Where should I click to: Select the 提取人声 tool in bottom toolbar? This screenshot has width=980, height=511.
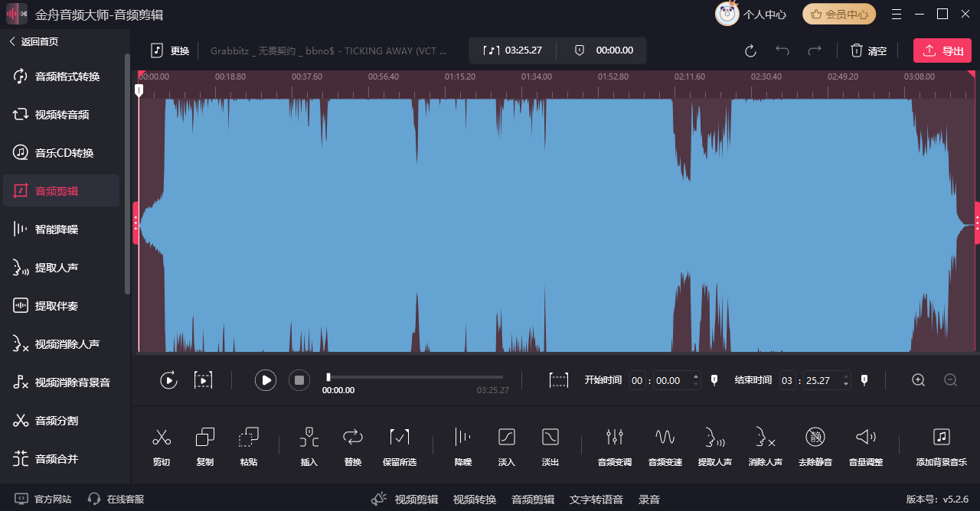pyautogui.click(x=714, y=447)
